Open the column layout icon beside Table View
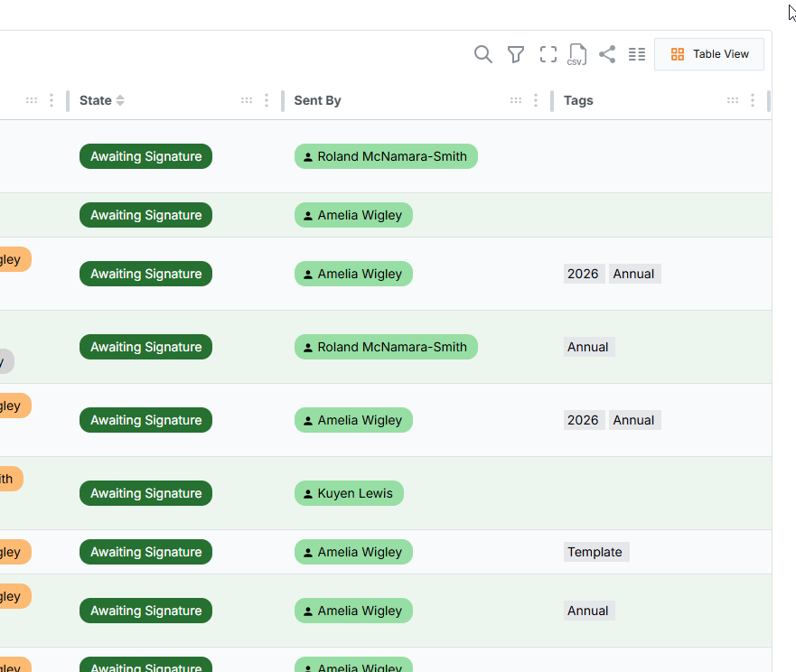 637,54
